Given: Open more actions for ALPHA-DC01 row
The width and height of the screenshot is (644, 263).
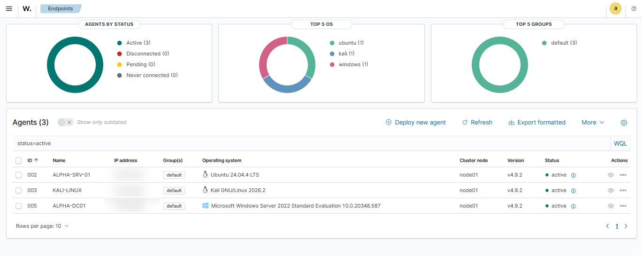Looking at the screenshot, I should [x=623, y=206].
